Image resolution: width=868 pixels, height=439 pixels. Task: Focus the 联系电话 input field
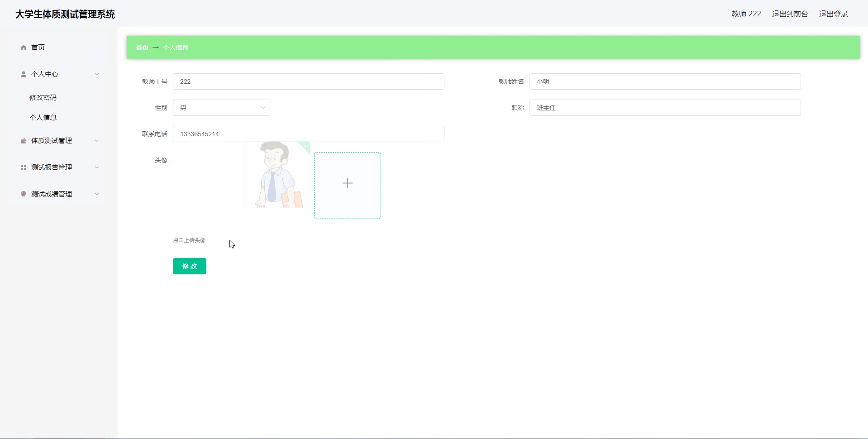point(309,134)
